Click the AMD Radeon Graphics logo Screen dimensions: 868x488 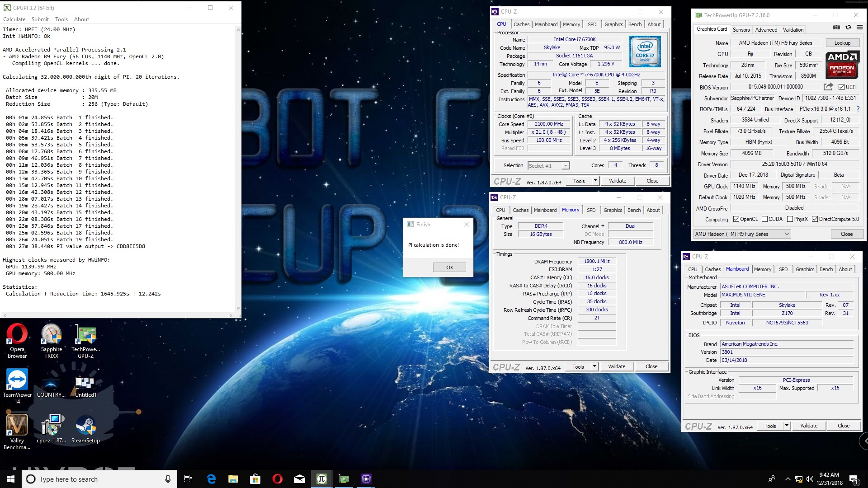(842, 66)
